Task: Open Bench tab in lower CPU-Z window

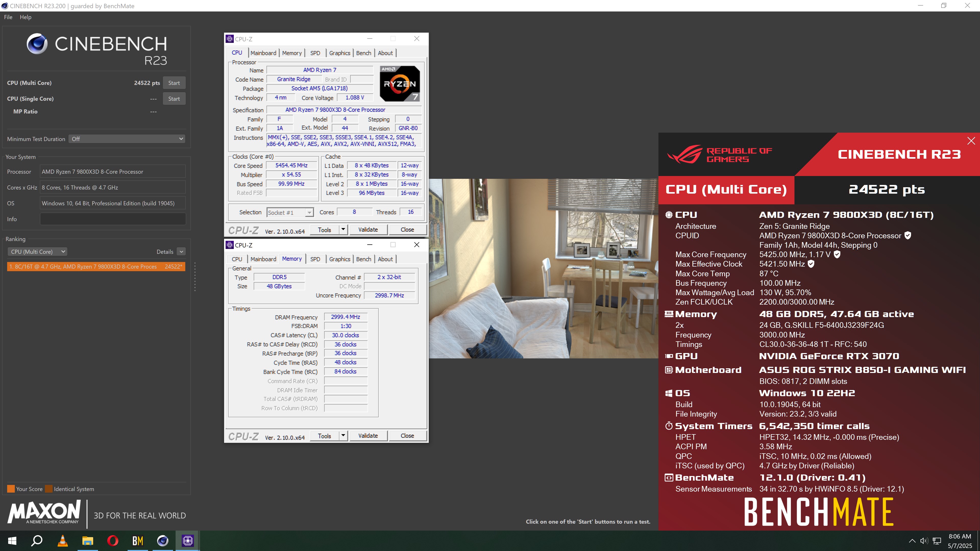Action: 363,259
